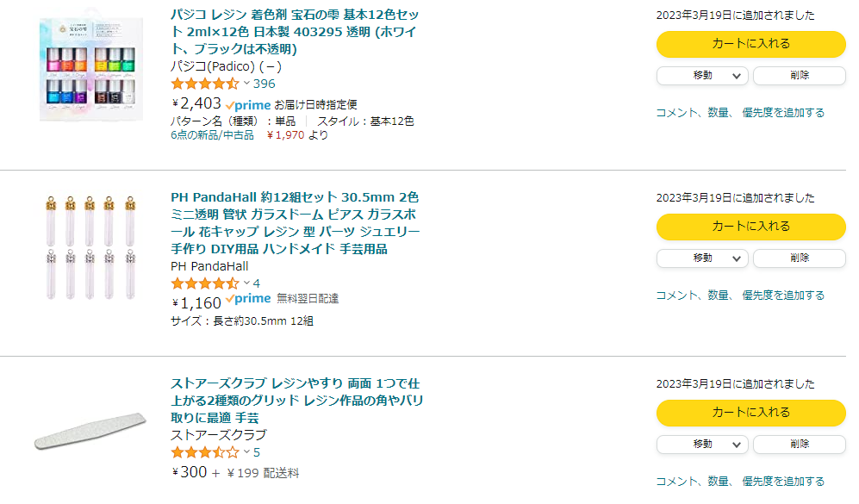
Task: Expand rating chevron next to 4 reviews
Action: point(246,283)
